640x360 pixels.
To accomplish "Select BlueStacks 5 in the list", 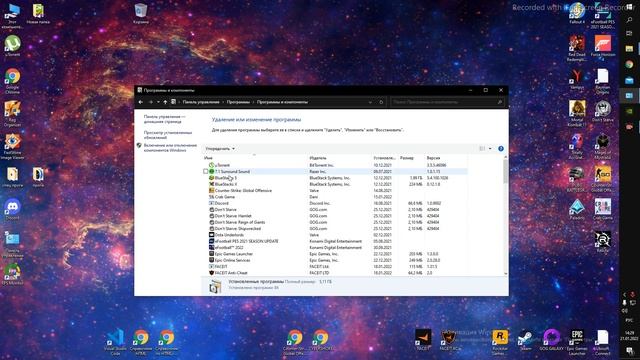I will (x=335, y=178).
